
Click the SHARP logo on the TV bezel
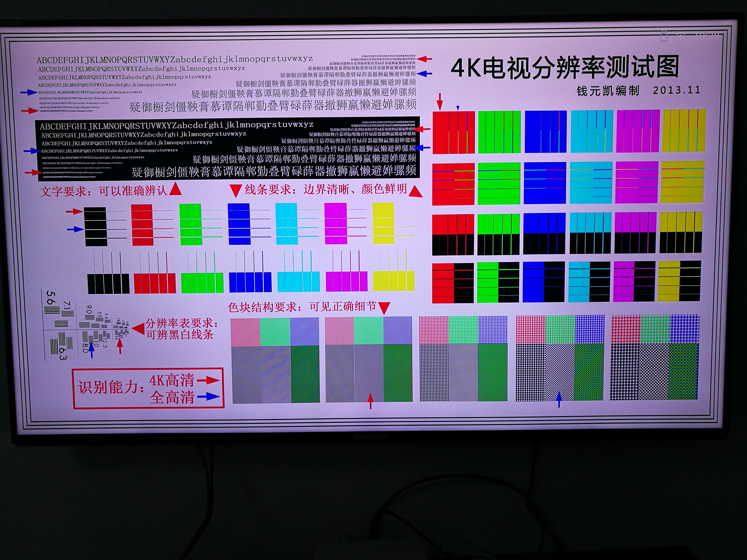click(370, 437)
